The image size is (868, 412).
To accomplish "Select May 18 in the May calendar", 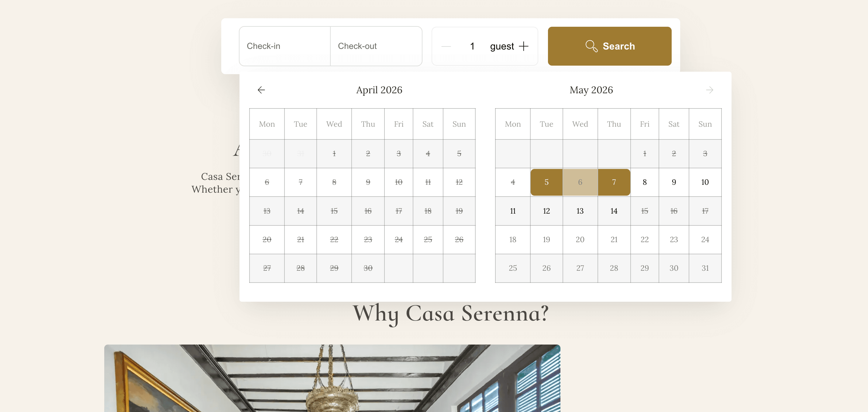I will coord(512,239).
